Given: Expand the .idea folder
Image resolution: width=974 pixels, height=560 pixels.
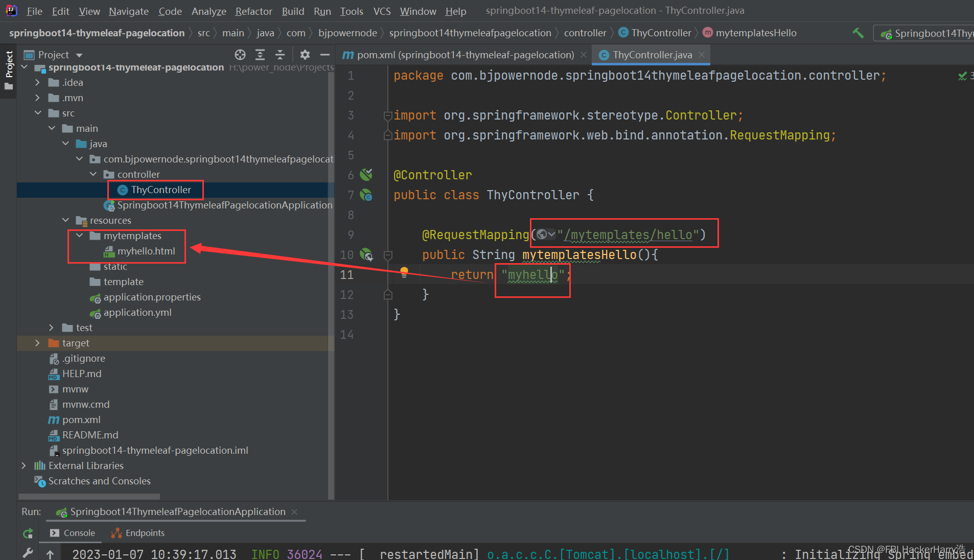Looking at the screenshot, I should point(37,82).
